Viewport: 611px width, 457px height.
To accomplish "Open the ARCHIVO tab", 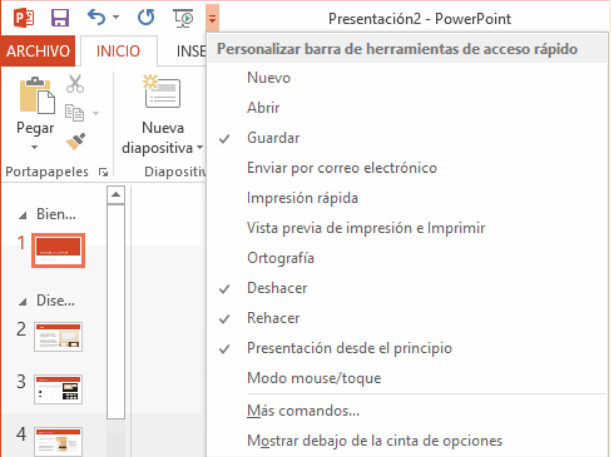I will tap(37, 51).
